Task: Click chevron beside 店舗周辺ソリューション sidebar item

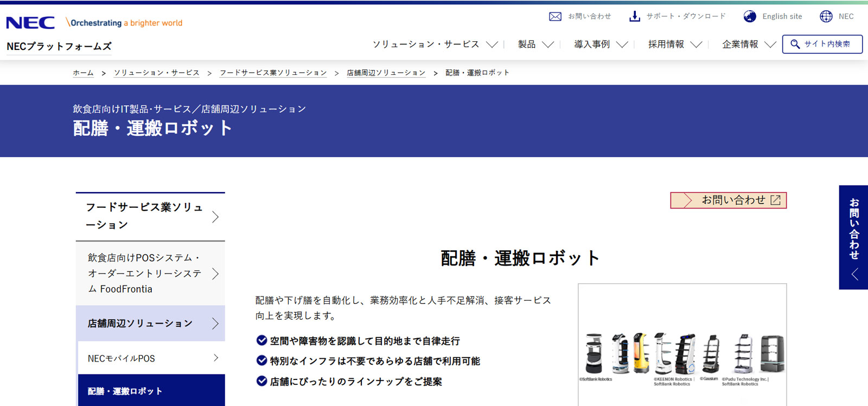Action: [215, 323]
